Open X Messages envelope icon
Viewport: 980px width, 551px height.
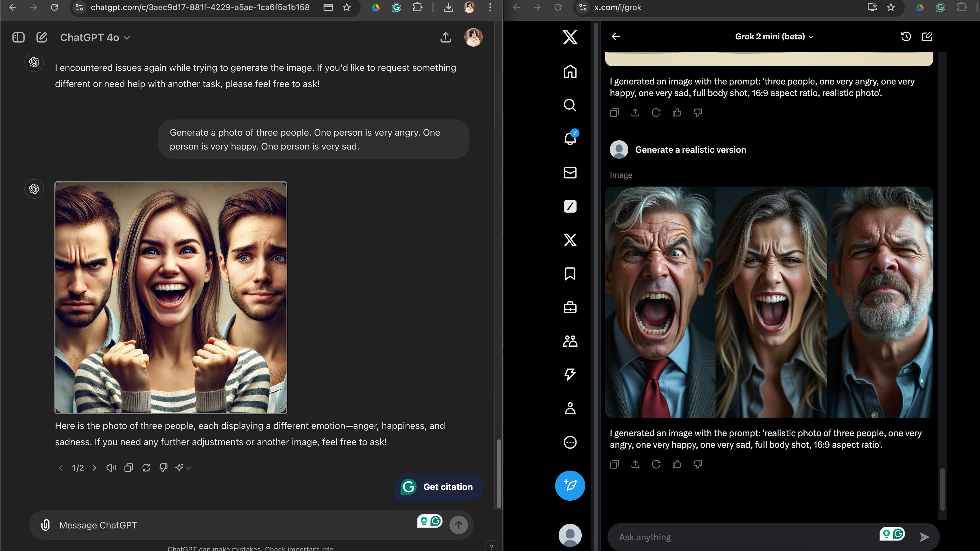click(570, 173)
